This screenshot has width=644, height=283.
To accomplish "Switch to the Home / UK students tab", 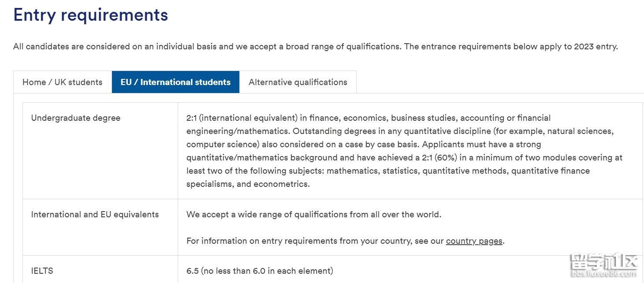I will tap(62, 82).
